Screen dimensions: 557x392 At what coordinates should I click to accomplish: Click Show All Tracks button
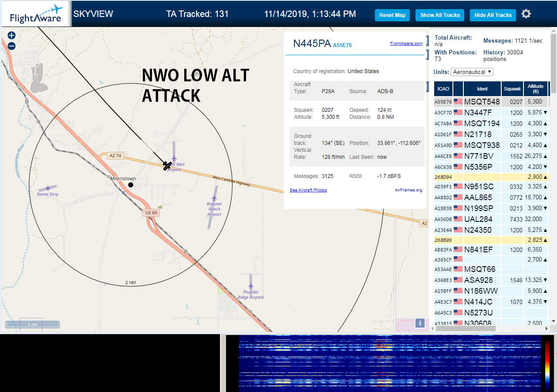440,15
